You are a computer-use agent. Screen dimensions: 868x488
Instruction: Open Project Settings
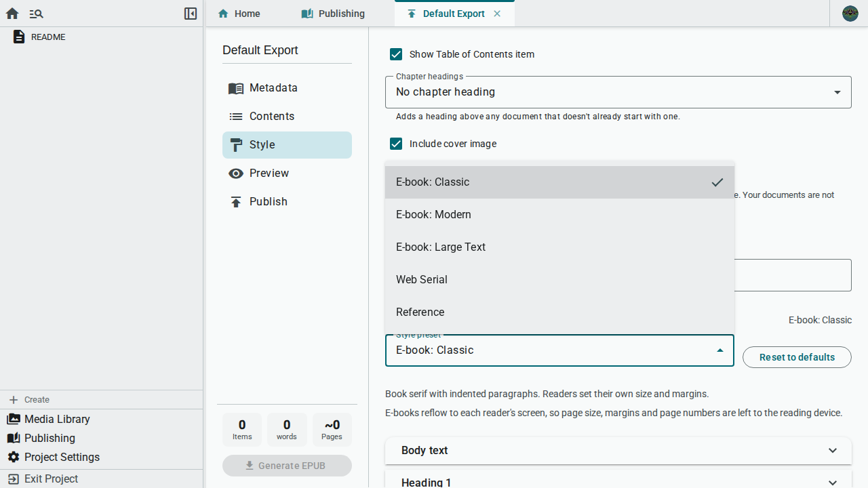pos(102,457)
